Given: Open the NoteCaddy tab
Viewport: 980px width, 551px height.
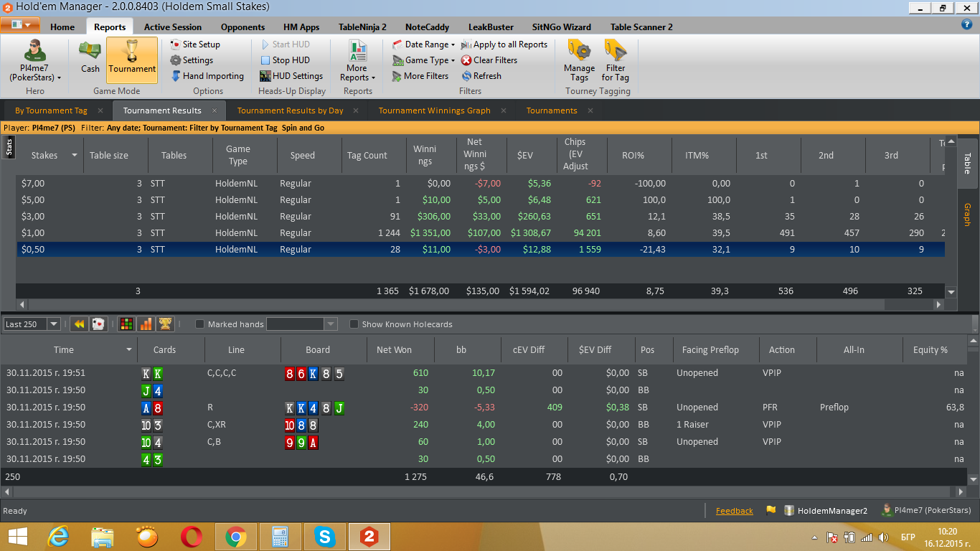Looking at the screenshot, I should point(427,27).
